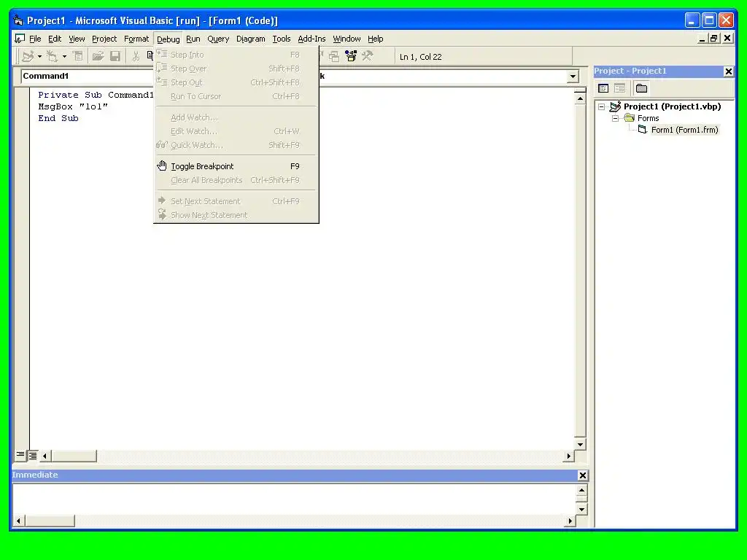Click the Form1 form icon in tree
Image resolution: width=747 pixels, height=560 pixels.
pyautogui.click(x=643, y=130)
